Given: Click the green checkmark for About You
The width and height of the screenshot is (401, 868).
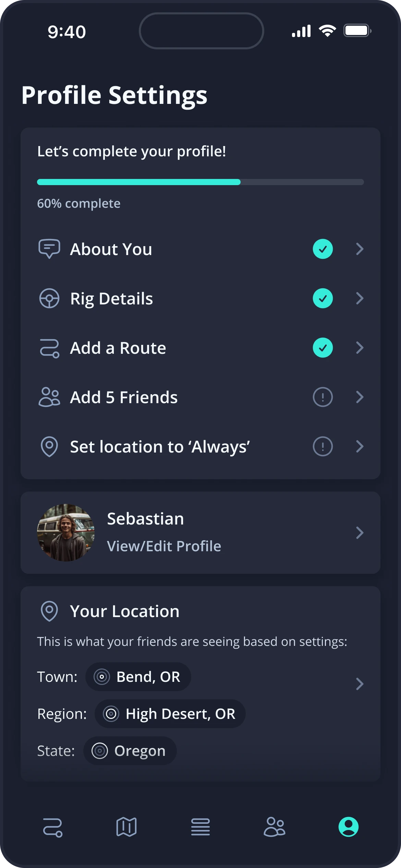Looking at the screenshot, I should pyautogui.click(x=323, y=249).
